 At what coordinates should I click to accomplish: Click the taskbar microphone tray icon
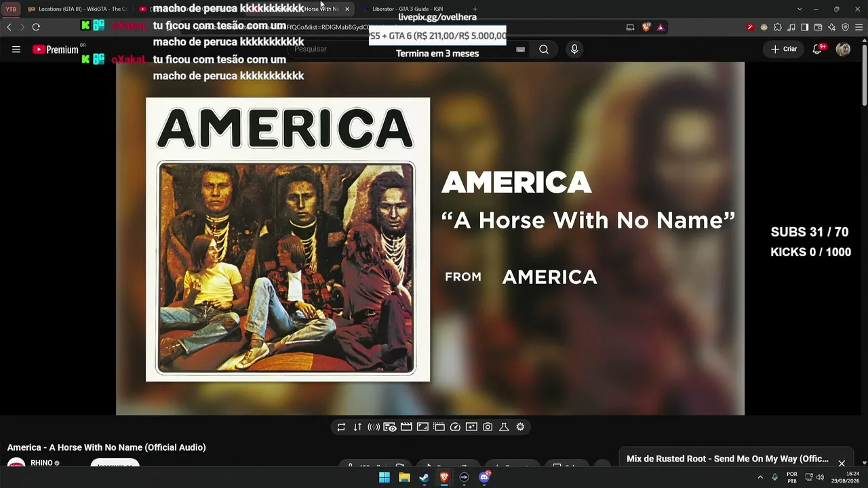pos(774,477)
